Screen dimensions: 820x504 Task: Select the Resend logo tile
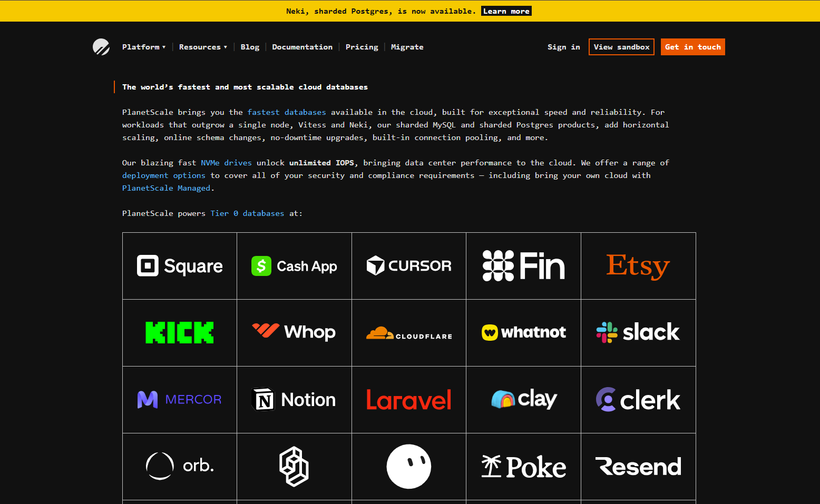(638, 467)
